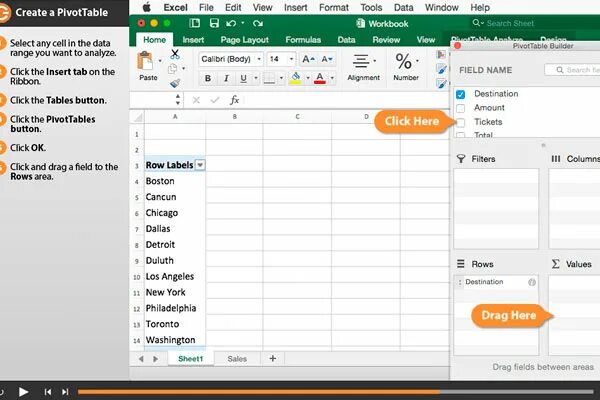Switch to the Insert ribbon tab
The height and width of the screenshot is (400, 600).
(x=193, y=40)
